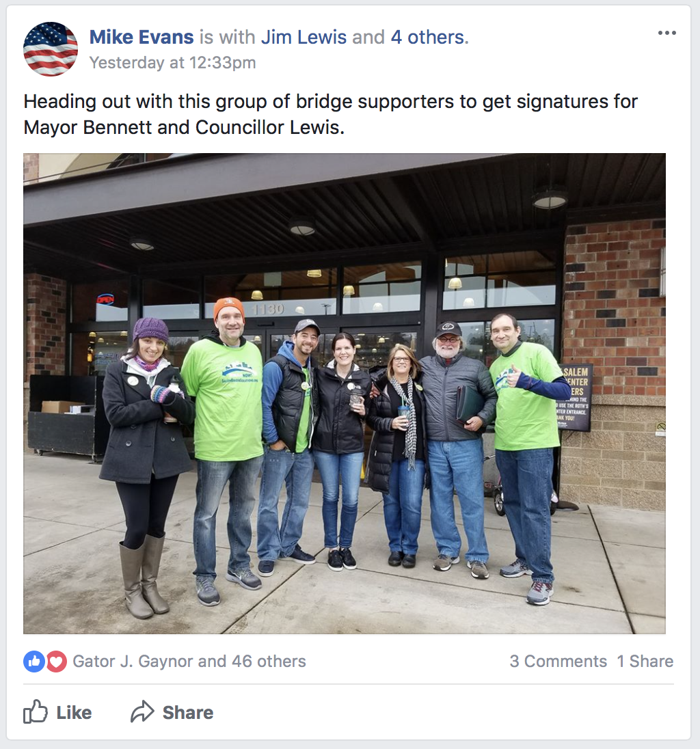Toggle the Like label on this post

click(74, 713)
